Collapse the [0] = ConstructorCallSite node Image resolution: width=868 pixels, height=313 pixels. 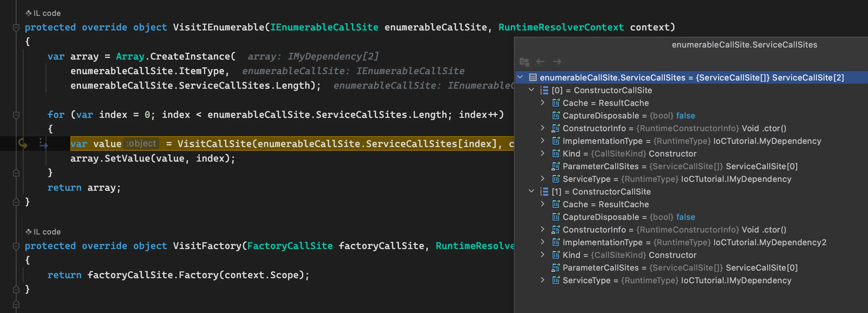[531, 90]
